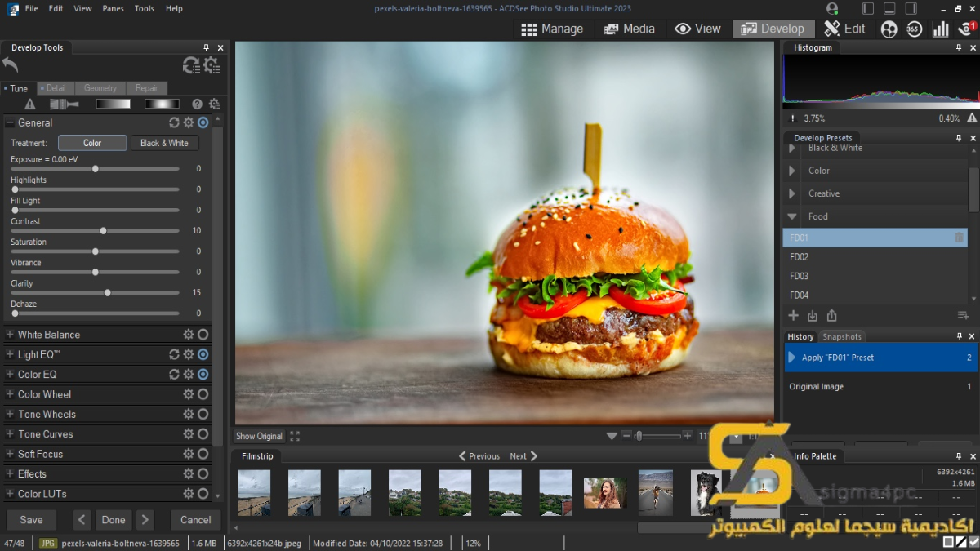Open the 365 mode icon
Image resolution: width=980 pixels, height=551 pixels.
pos(915,29)
